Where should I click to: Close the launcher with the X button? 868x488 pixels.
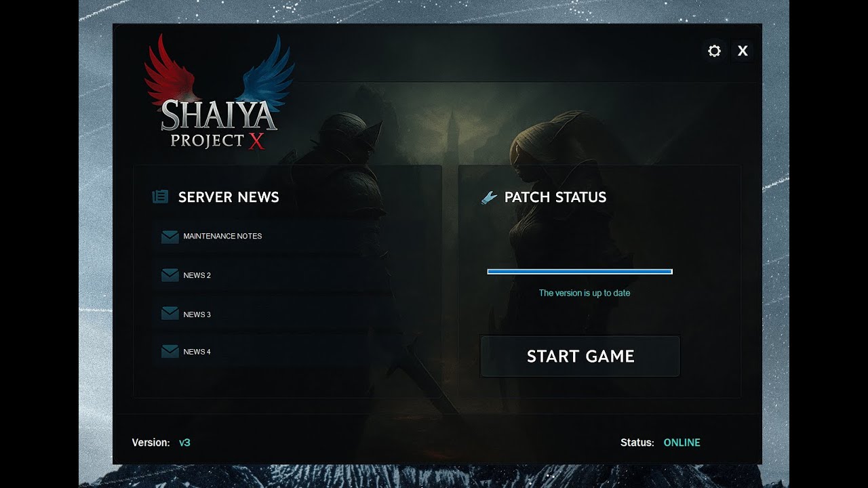pos(743,51)
